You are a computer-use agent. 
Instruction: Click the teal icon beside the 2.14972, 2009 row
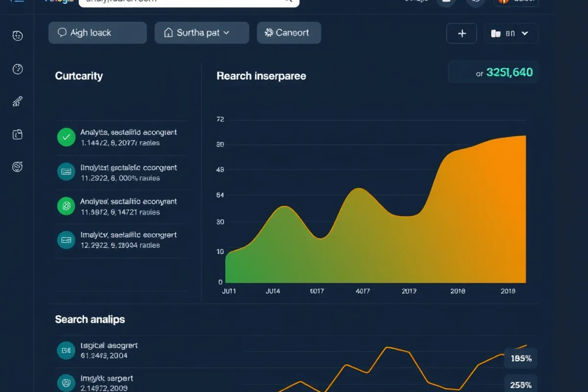[66, 383]
